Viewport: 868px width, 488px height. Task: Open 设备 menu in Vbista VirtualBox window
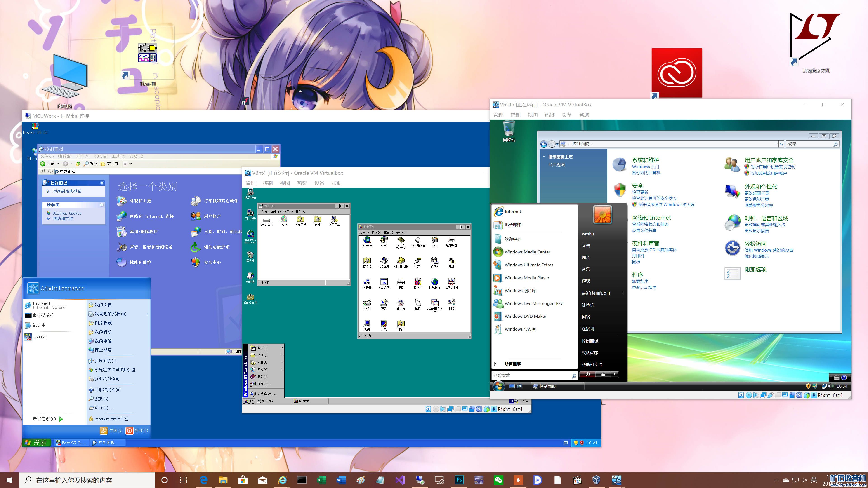pos(567,115)
